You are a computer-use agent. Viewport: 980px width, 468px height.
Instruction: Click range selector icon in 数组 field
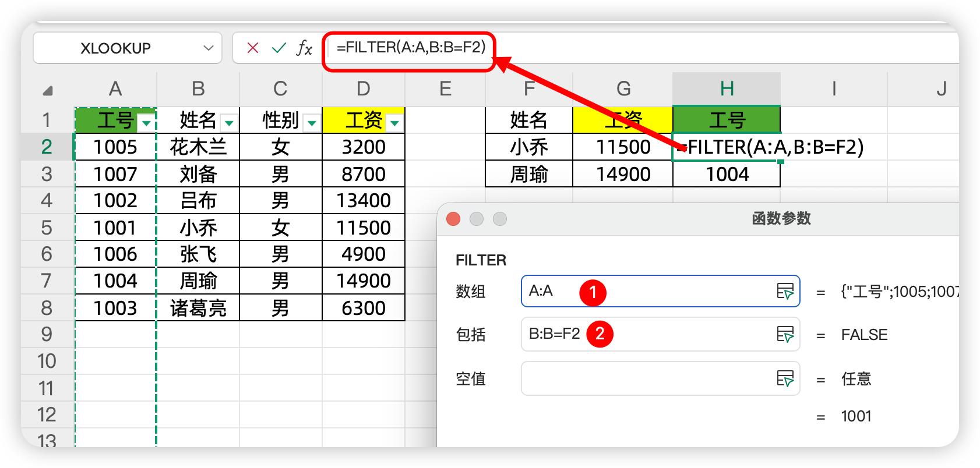pyautogui.click(x=785, y=291)
